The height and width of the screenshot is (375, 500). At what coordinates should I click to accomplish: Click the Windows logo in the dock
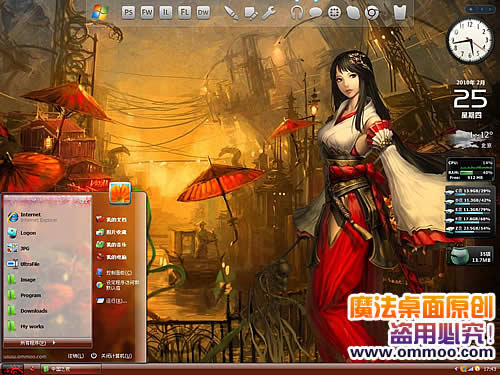pos(100,13)
